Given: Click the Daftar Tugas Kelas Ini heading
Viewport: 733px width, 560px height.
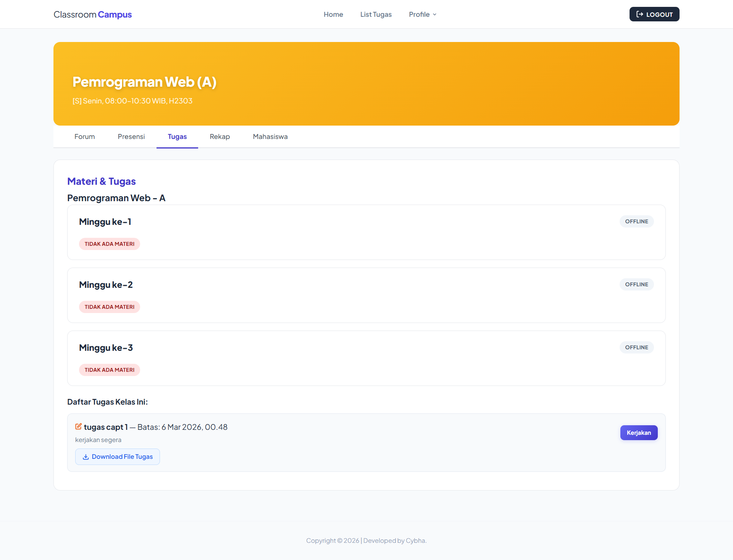Looking at the screenshot, I should (107, 402).
